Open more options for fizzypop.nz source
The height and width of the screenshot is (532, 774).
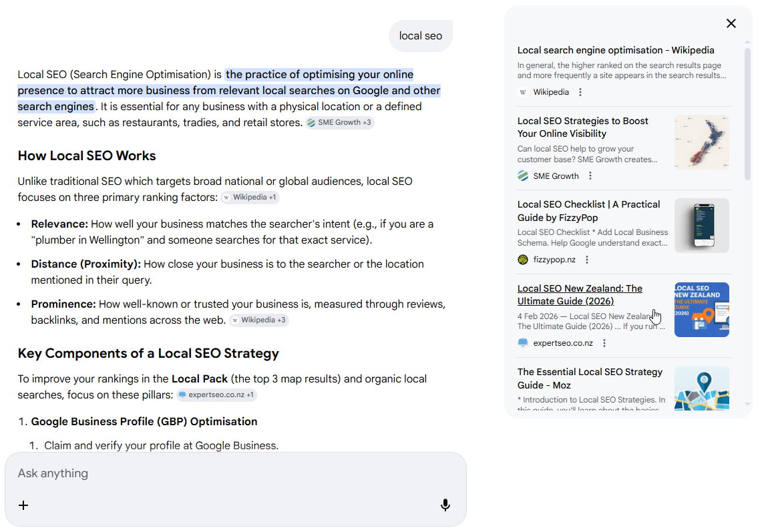[x=587, y=260]
